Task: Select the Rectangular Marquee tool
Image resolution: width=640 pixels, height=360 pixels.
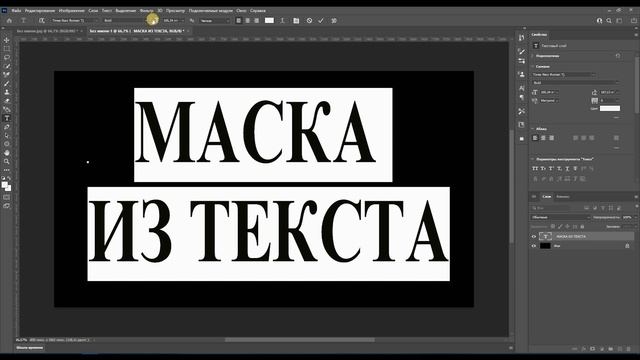Action: (7, 49)
